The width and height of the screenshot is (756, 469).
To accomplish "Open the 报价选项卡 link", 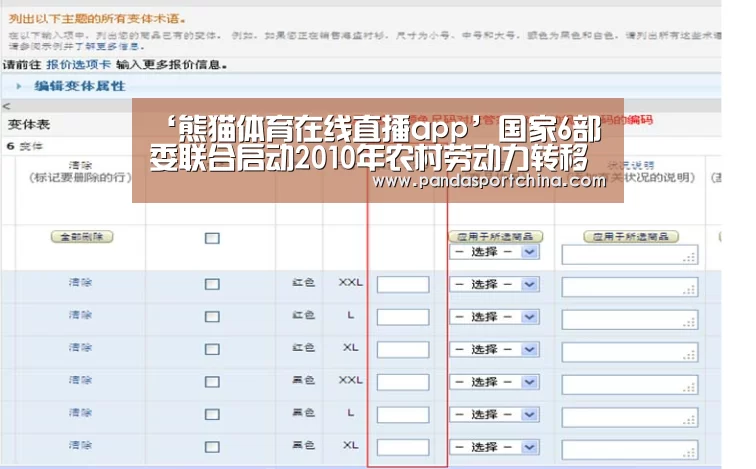I will click(x=79, y=65).
